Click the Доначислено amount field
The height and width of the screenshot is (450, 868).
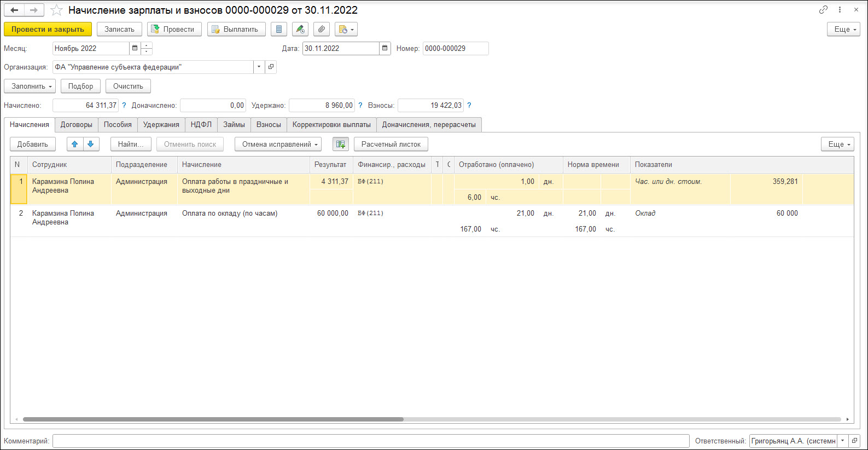point(213,105)
